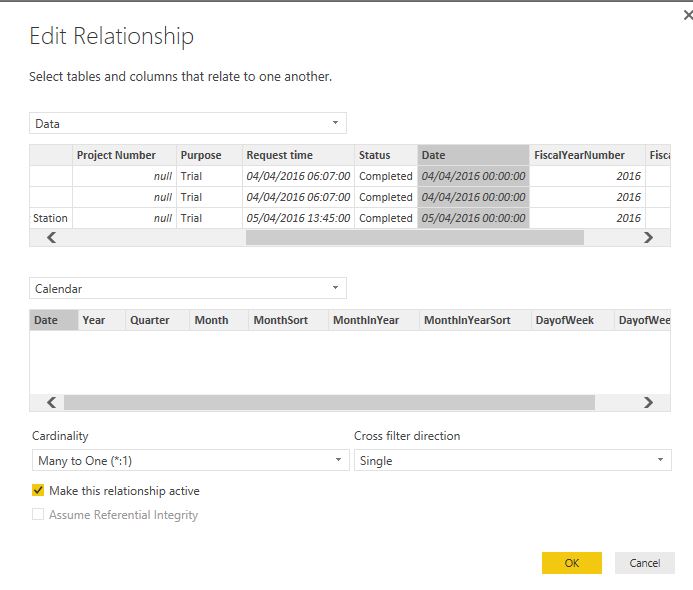The image size is (693, 590).
Task: Click Station cell in Data table
Action: click(x=51, y=218)
